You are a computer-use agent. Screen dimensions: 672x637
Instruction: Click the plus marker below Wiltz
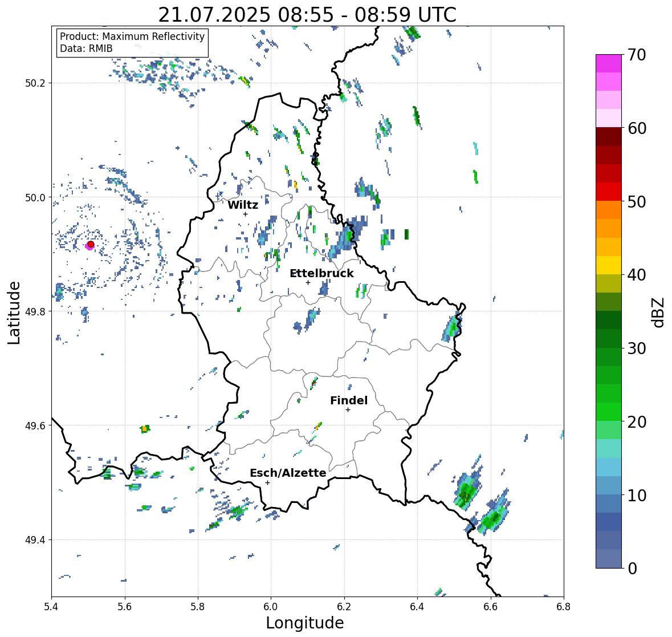[x=245, y=214]
